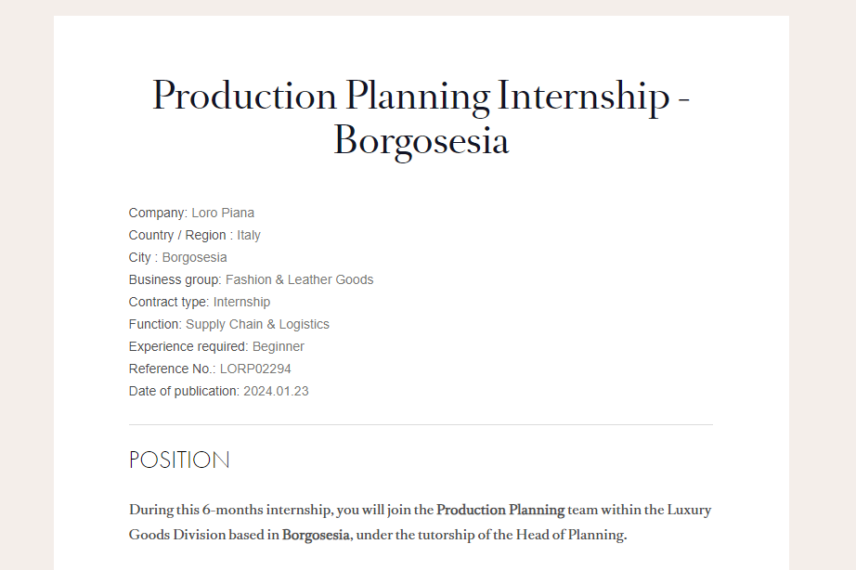Click reference number LORP02294

tap(255, 369)
